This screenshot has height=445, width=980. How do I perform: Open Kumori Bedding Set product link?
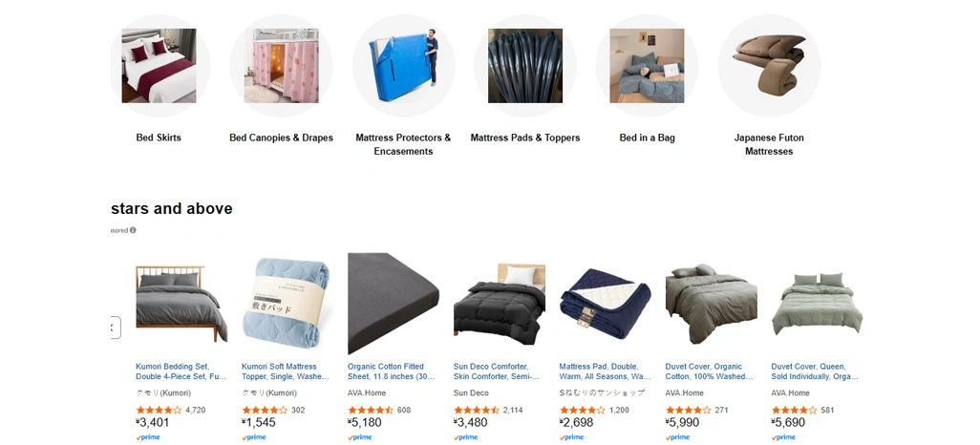(x=181, y=371)
